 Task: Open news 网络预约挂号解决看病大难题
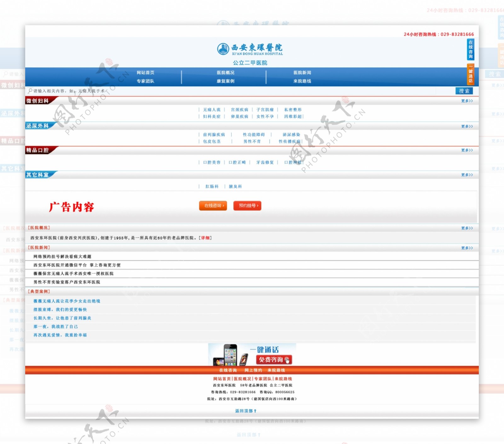[x=62, y=257]
